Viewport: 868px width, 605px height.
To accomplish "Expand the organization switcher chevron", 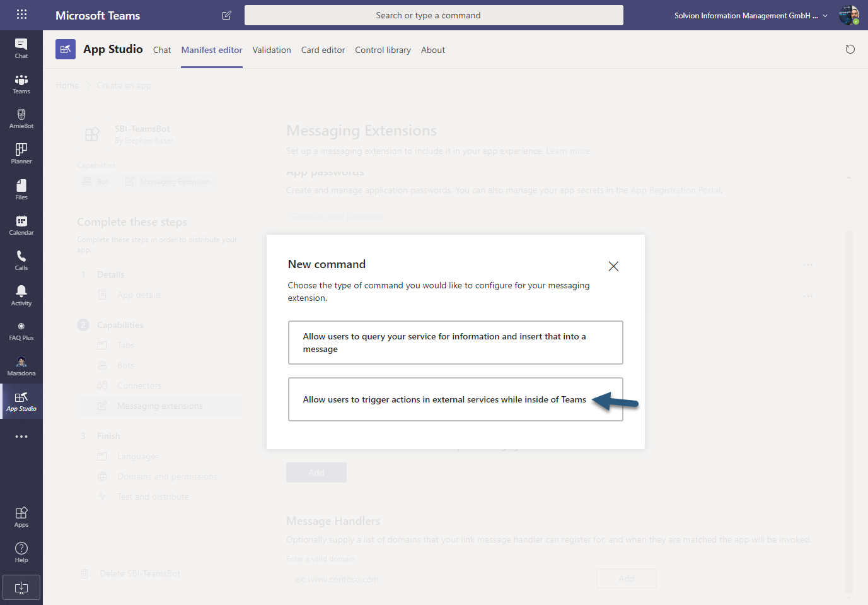I will 825,16.
